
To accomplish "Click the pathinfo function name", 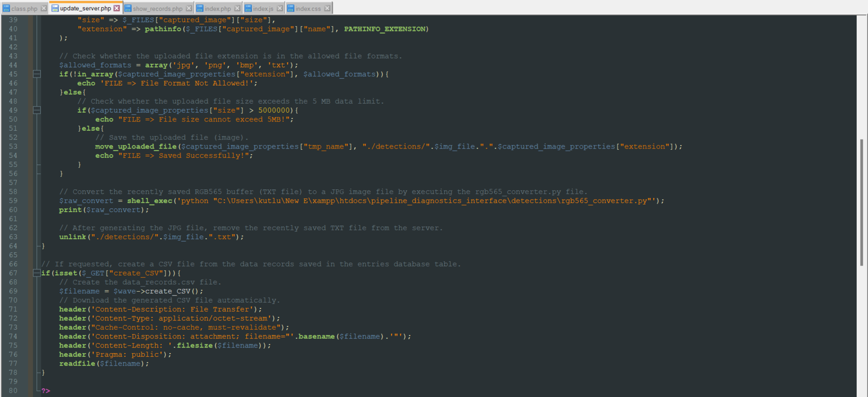I will tap(163, 29).
